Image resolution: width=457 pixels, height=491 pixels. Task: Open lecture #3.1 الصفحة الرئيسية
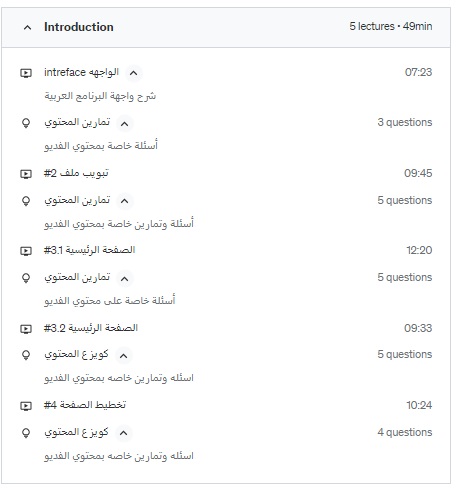[89, 250]
